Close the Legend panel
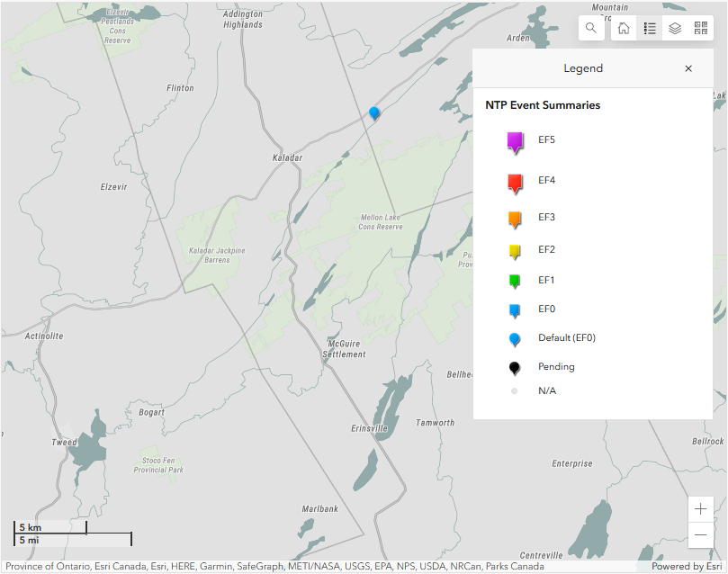 click(688, 69)
